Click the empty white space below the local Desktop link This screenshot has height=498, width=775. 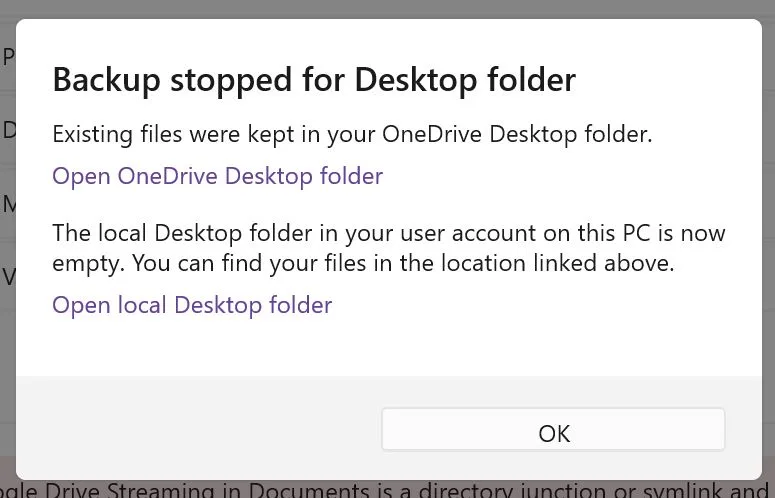tap(388, 348)
